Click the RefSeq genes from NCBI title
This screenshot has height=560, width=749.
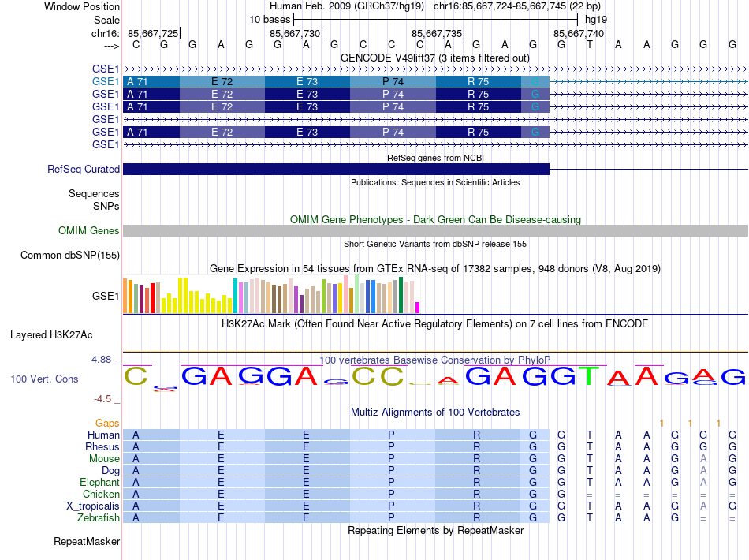436,159
